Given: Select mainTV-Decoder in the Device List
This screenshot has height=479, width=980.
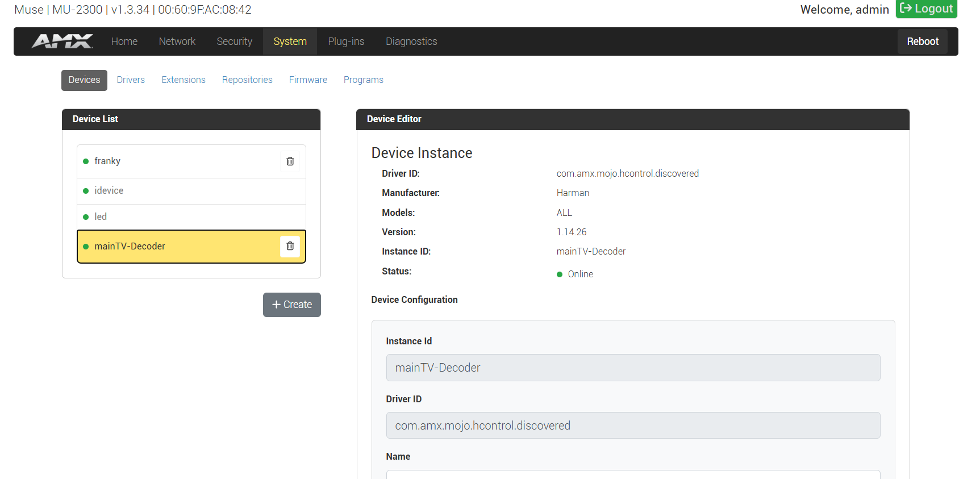Looking at the screenshot, I should click(130, 247).
